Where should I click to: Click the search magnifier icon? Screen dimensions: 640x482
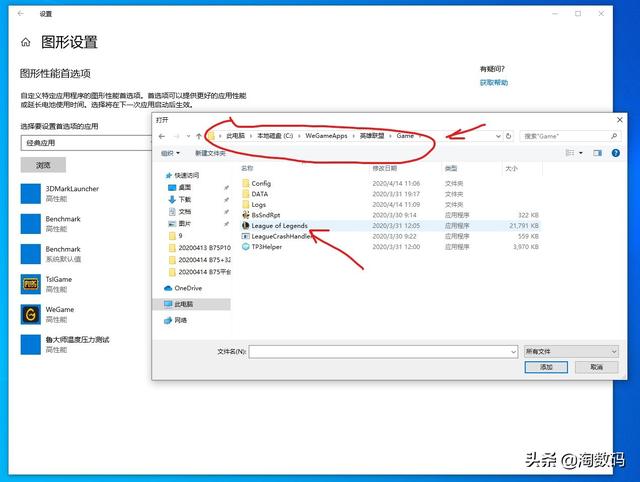[614, 136]
